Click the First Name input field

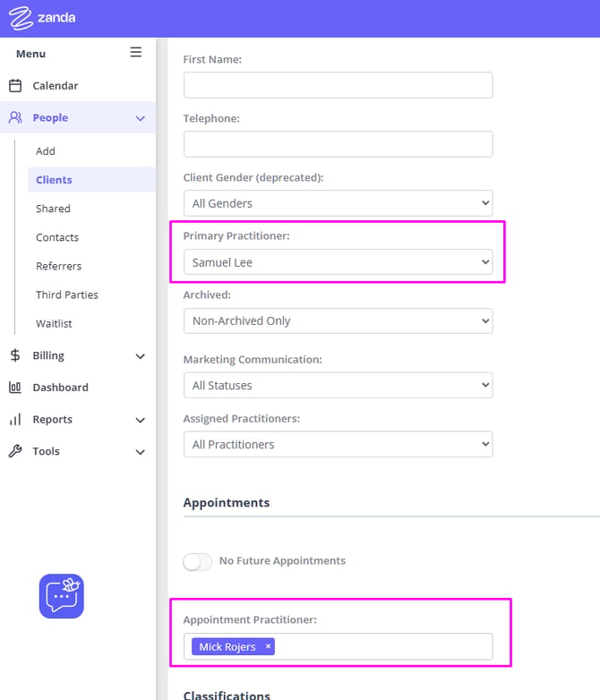tap(339, 85)
